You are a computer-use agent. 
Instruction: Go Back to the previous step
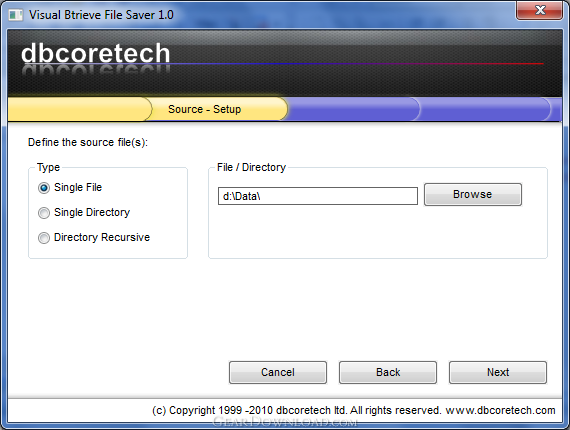(388, 372)
